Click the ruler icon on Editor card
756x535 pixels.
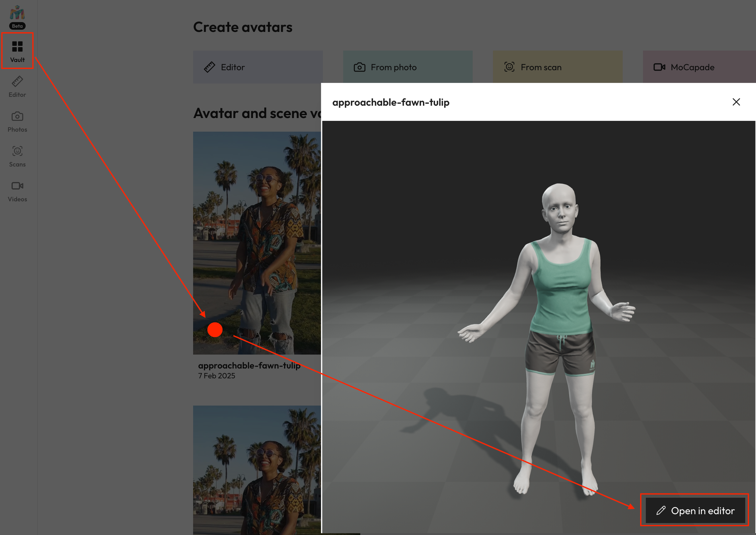[209, 67]
